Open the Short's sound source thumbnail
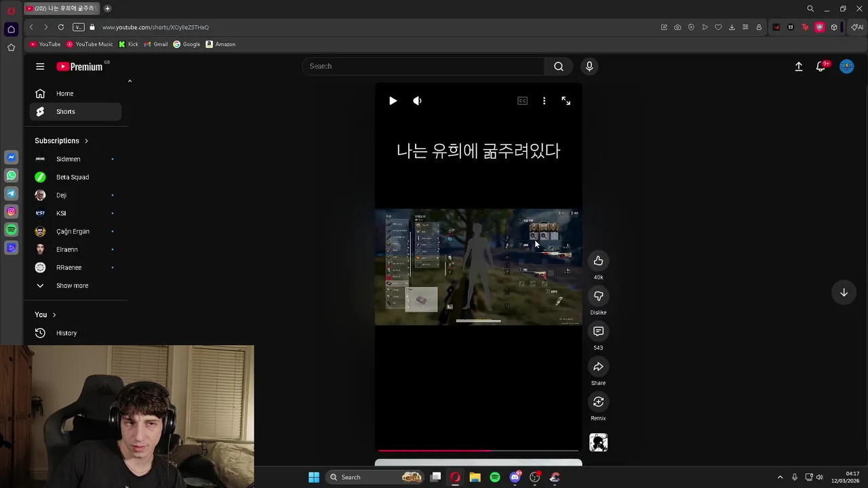The width and height of the screenshot is (868, 488). (598, 443)
